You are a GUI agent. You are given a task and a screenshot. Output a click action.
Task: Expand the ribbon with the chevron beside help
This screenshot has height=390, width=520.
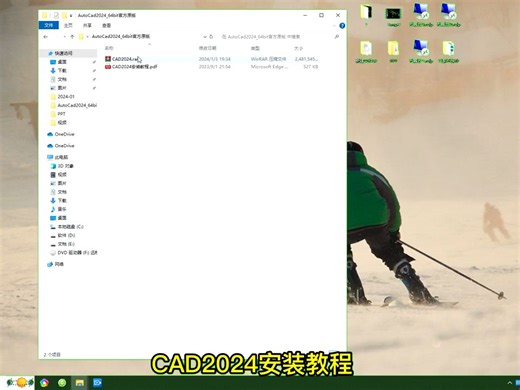(334, 26)
